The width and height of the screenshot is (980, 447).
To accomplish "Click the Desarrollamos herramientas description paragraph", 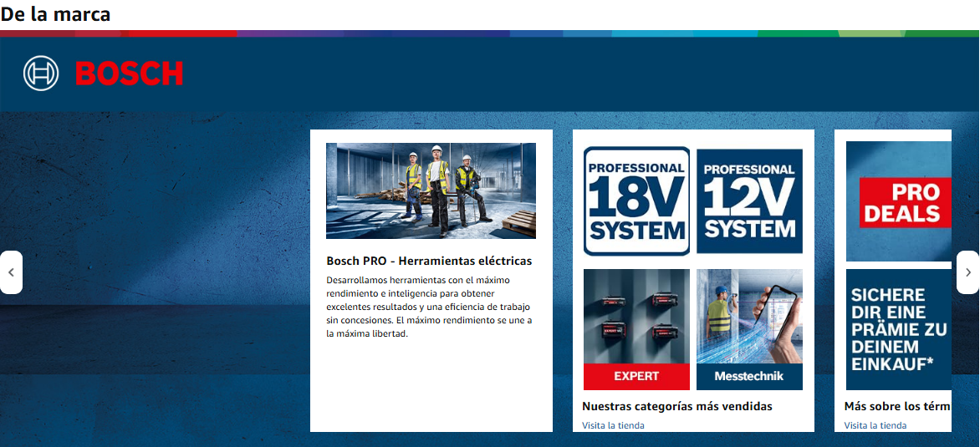I will 429,307.
